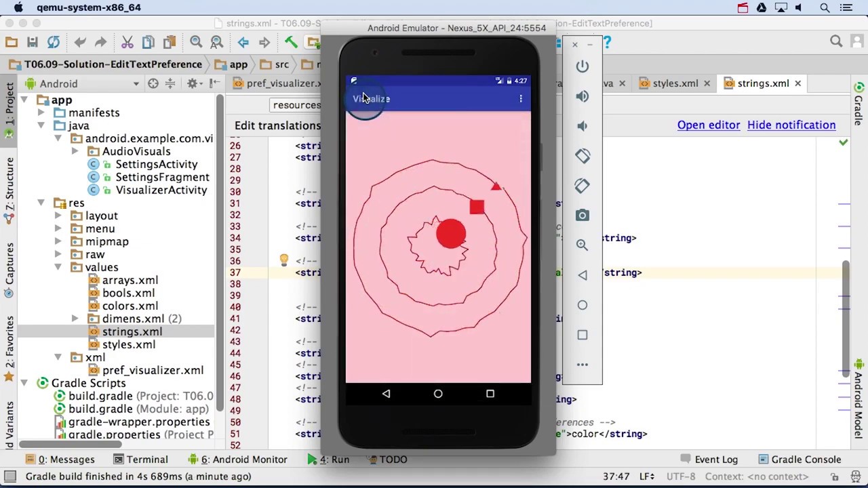Open the Gradle Console
The image size is (868, 488).
(x=799, y=460)
